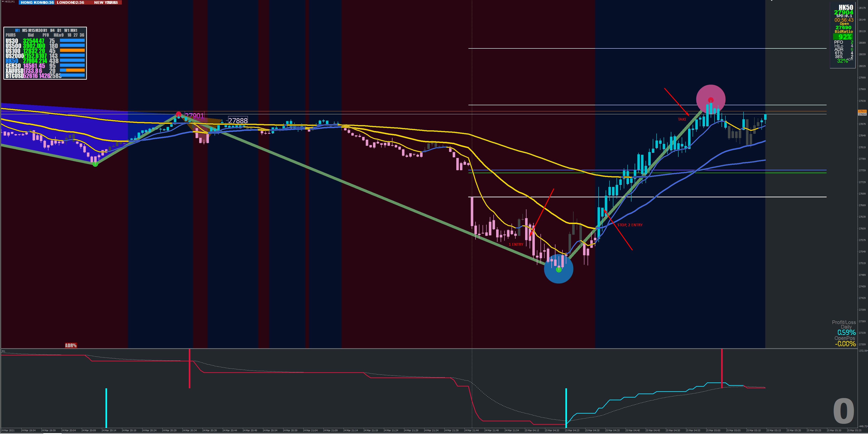Switch dashboard timeframe to H1
Screen dimensions: 868x434
pos(45,31)
